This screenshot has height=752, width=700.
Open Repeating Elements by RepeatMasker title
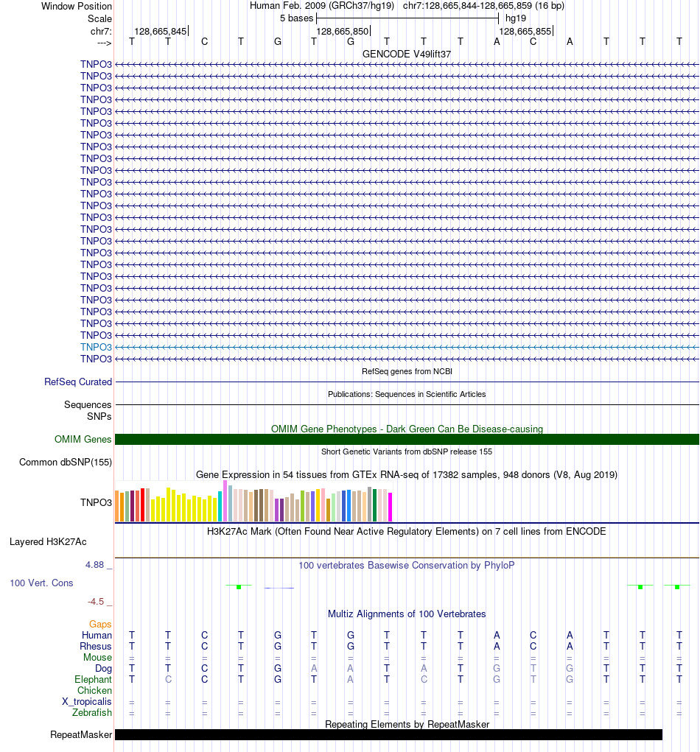(x=407, y=724)
